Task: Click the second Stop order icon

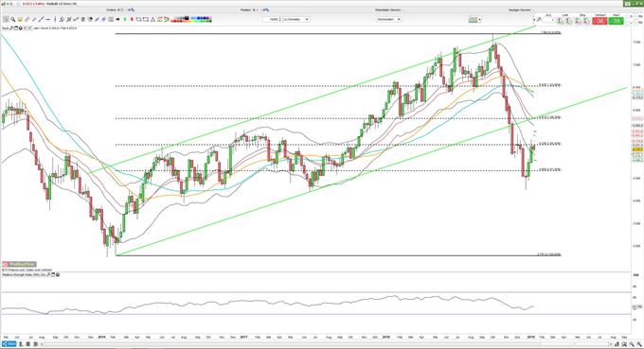Action: 586,21
